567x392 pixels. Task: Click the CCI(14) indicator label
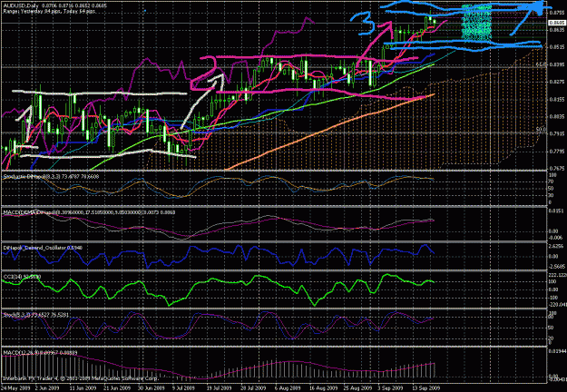[22, 277]
